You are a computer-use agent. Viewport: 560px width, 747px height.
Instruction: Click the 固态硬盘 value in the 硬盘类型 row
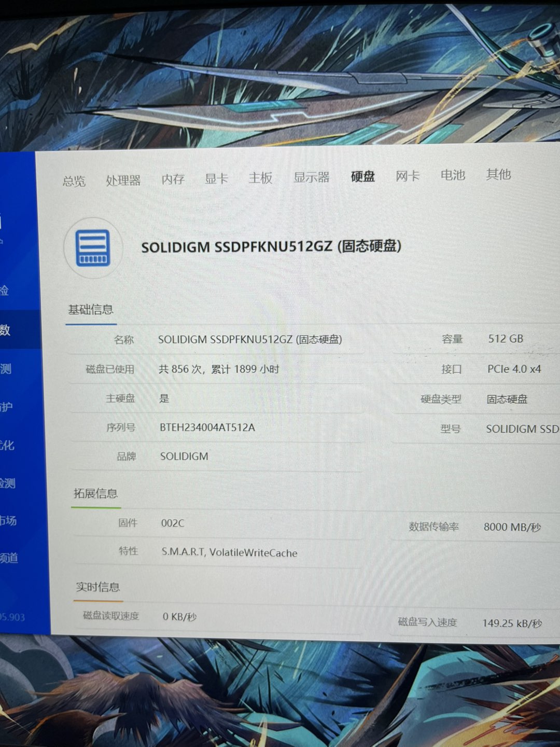point(507,399)
